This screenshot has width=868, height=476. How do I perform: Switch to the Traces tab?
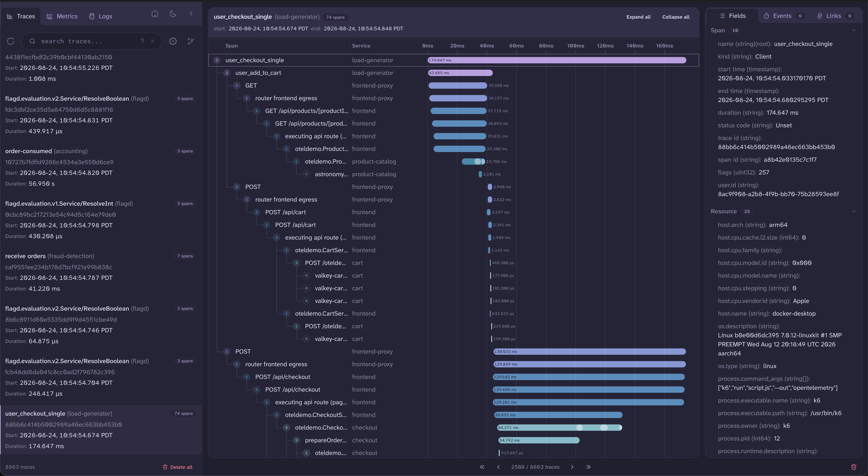click(21, 16)
